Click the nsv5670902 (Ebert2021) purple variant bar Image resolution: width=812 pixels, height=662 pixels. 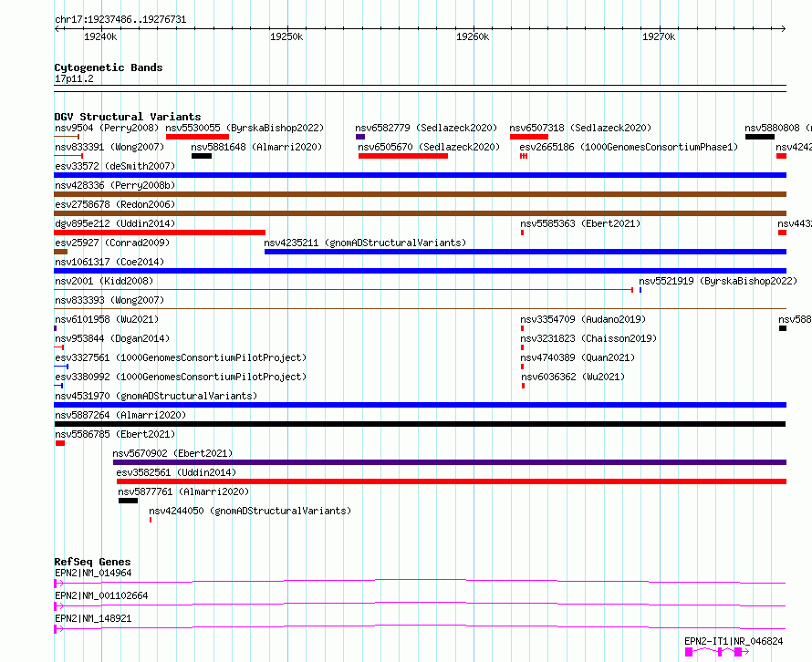450,462
